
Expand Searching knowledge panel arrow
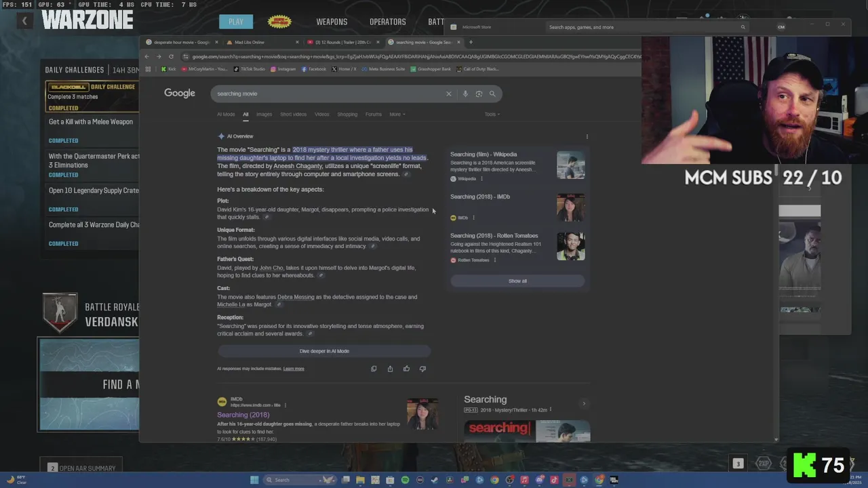[x=584, y=403]
